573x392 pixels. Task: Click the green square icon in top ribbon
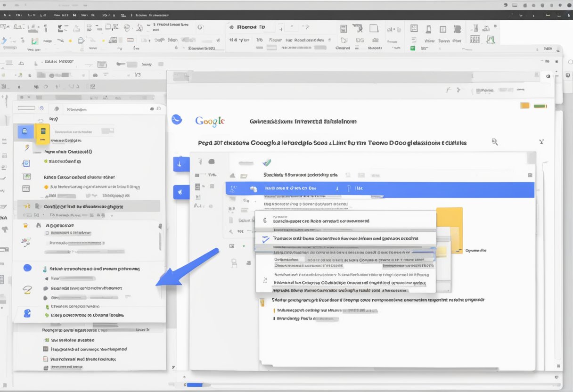pyautogui.click(x=413, y=48)
